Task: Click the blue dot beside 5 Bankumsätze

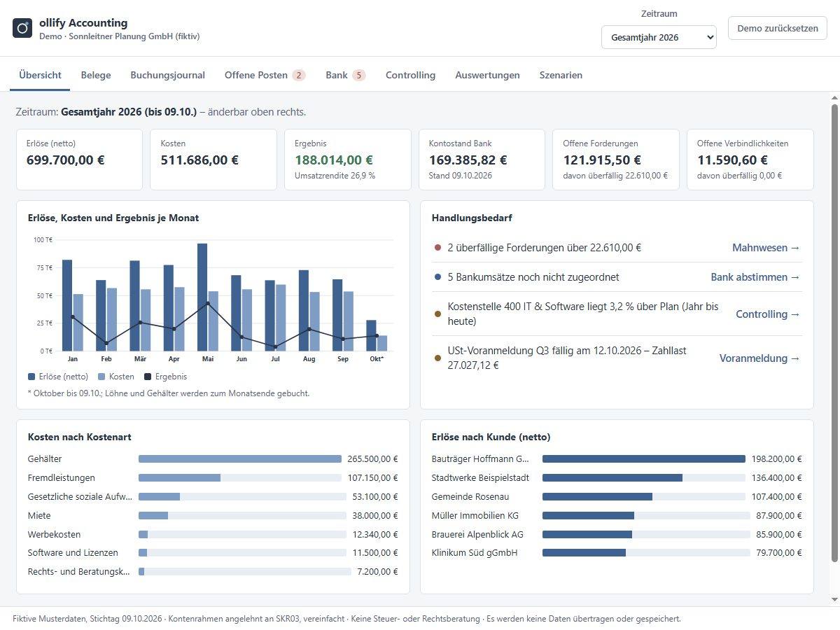Action: click(438, 277)
